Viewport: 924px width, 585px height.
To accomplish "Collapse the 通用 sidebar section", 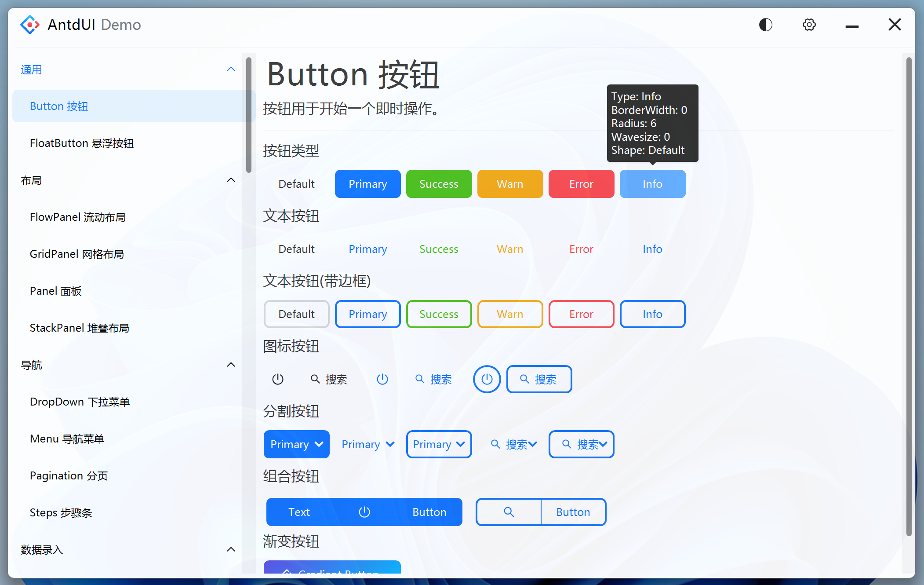I will [x=231, y=69].
